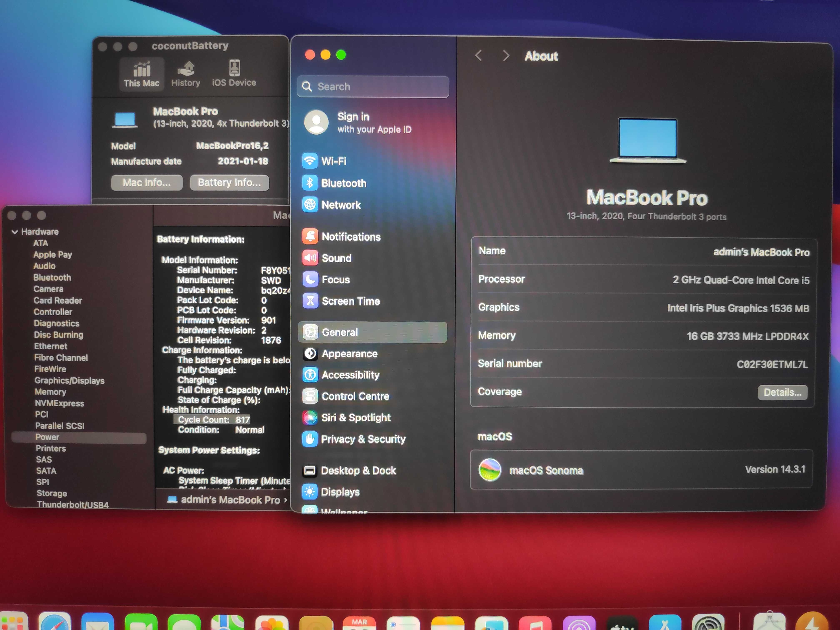Viewport: 840px width, 630px height.
Task: Click the Name value admin's MacBook Pro
Action: (x=761, y=252)
